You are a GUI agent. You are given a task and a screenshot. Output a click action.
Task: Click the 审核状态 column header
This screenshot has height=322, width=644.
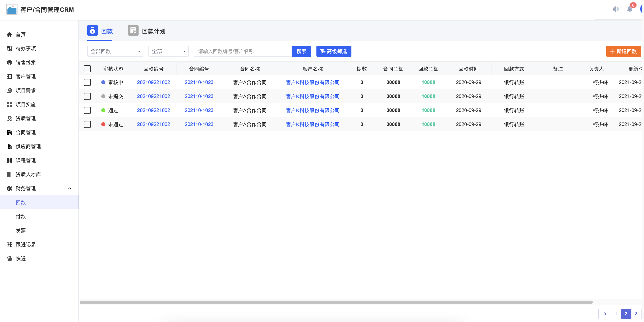(x=113, y=69)
